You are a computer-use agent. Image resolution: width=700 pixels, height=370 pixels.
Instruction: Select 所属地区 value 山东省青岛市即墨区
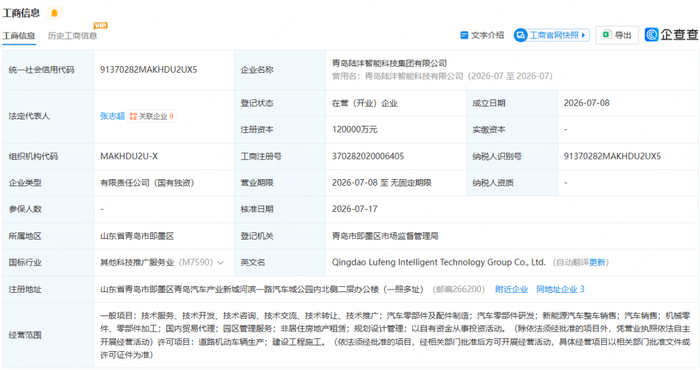point(137,236)
